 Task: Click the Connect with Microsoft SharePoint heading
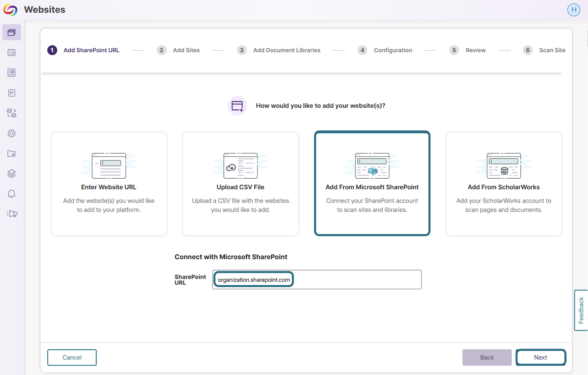pyautogui.click(x=231, y=257)
